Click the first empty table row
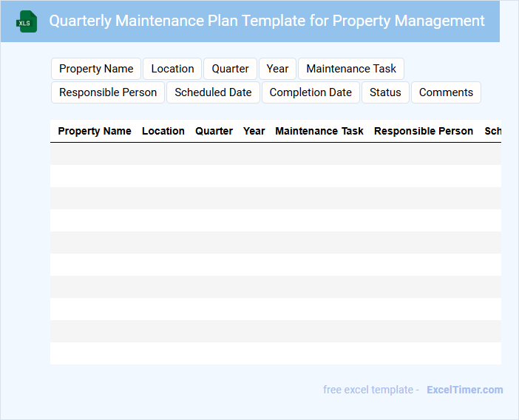Screen dimensions: 519x420 click(275, 154)
